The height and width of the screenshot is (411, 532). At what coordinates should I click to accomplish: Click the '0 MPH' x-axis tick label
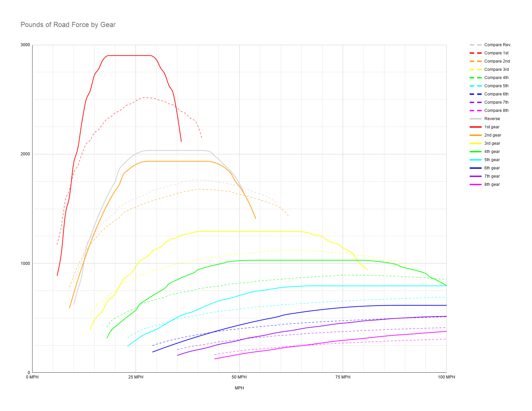[32, 377]
